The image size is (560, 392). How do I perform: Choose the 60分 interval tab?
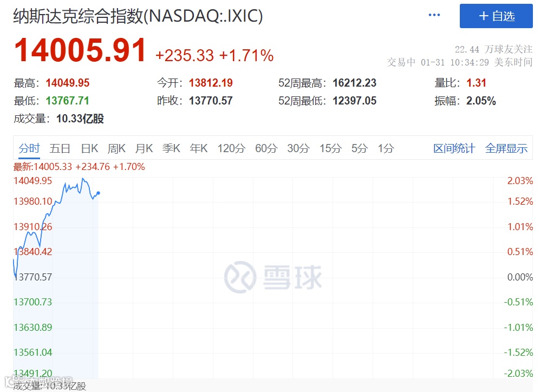(x=266, y=148)
